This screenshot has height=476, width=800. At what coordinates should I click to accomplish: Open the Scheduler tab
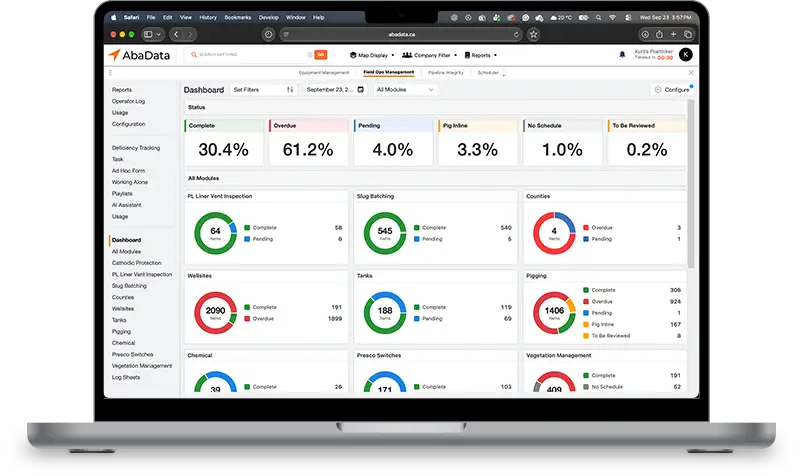(488, 72)
